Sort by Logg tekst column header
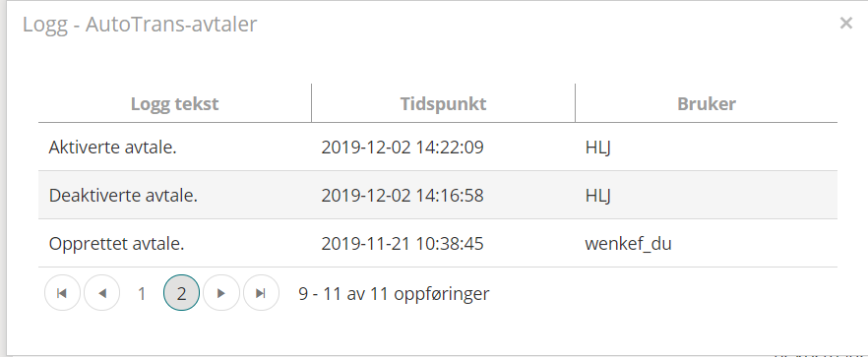 coord(175,103)
